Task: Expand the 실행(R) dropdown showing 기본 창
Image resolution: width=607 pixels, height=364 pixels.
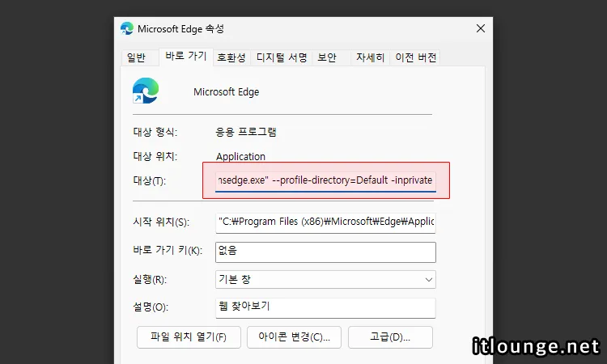Action: 325,279
